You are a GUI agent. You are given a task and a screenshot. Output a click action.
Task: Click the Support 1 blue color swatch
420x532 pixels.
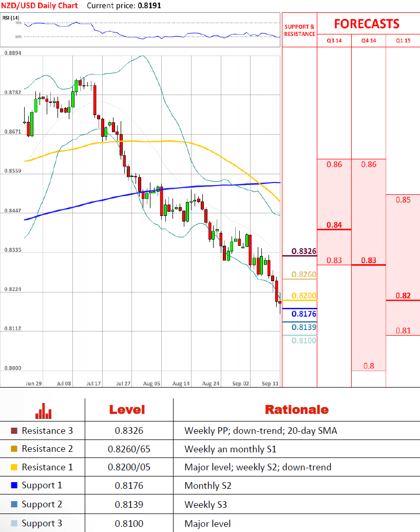14,485
